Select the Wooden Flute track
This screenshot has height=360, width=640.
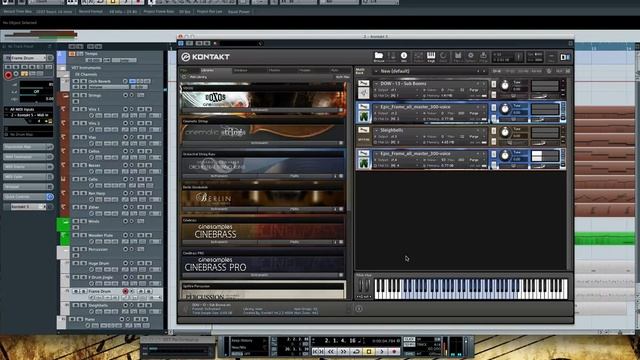[100, 235]
